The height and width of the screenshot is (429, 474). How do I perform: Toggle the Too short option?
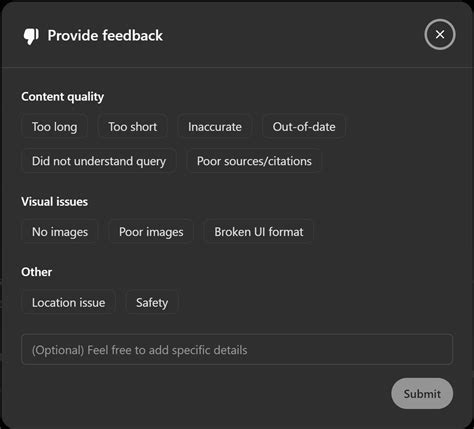pyautogui.click(x=133, y=127)
